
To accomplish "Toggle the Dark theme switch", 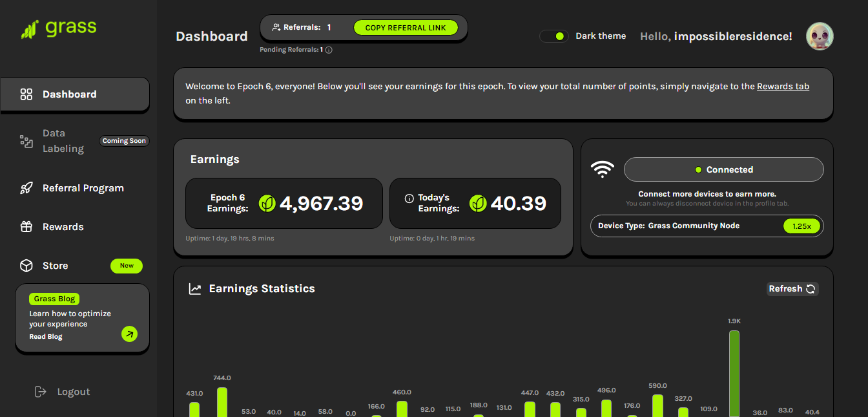I will click(554, 36).
